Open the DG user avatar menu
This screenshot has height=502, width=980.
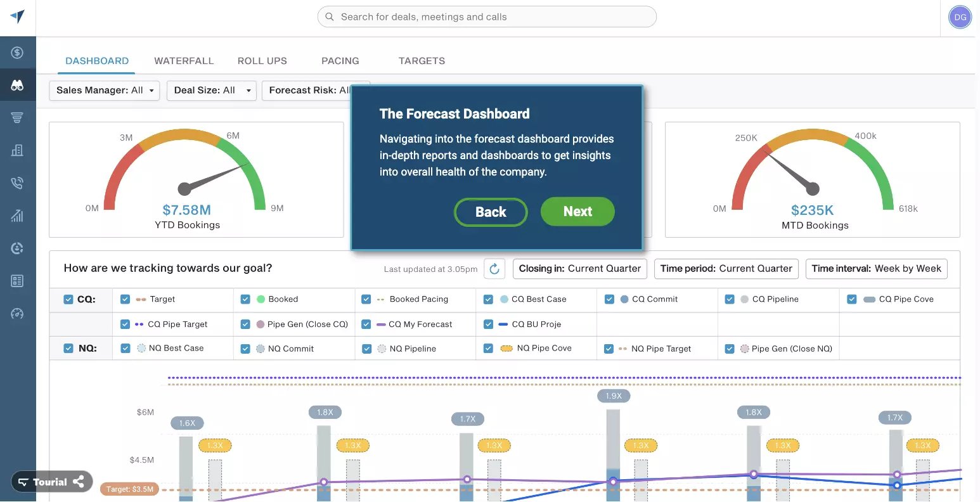click(x=960, y=17)
